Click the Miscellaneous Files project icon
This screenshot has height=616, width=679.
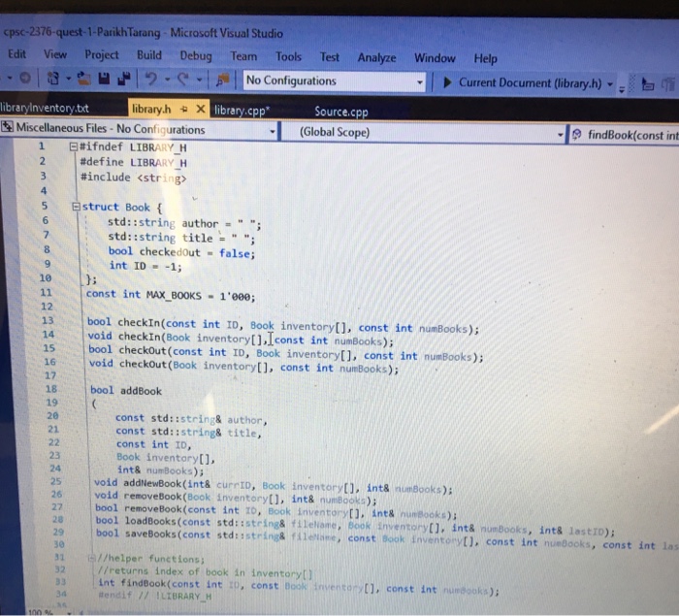pyautogui.click(x=7, y=127)
